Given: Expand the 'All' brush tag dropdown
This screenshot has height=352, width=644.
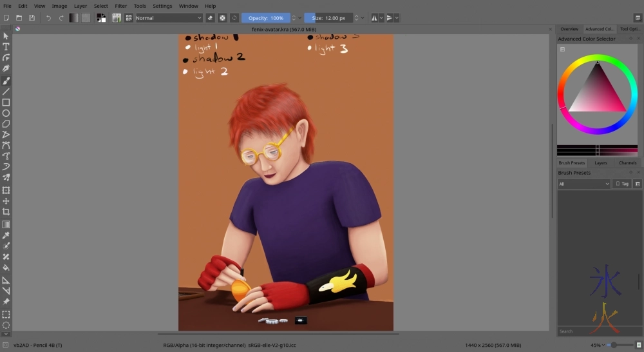Looking at the screenshot, I should click(x=583, y=184).
